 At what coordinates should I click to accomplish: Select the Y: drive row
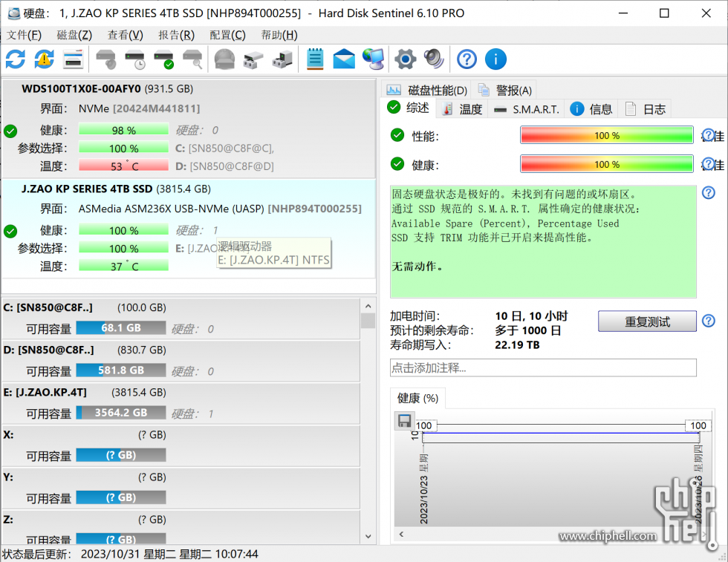[x=180, y=489]
